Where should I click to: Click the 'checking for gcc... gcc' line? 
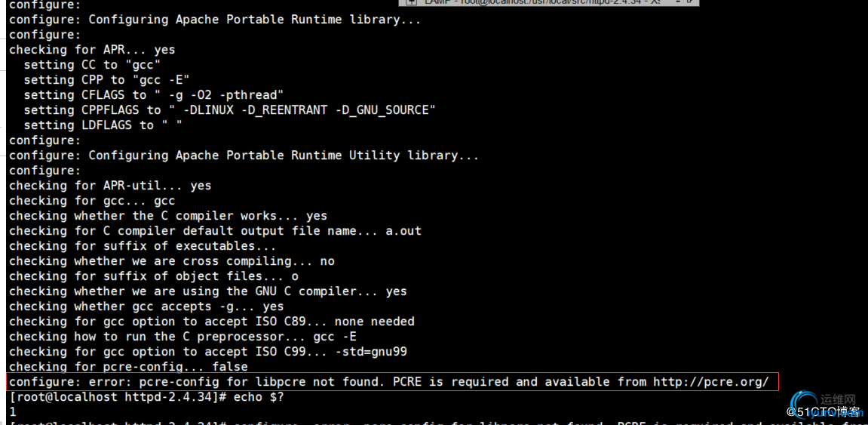(92, 201)
